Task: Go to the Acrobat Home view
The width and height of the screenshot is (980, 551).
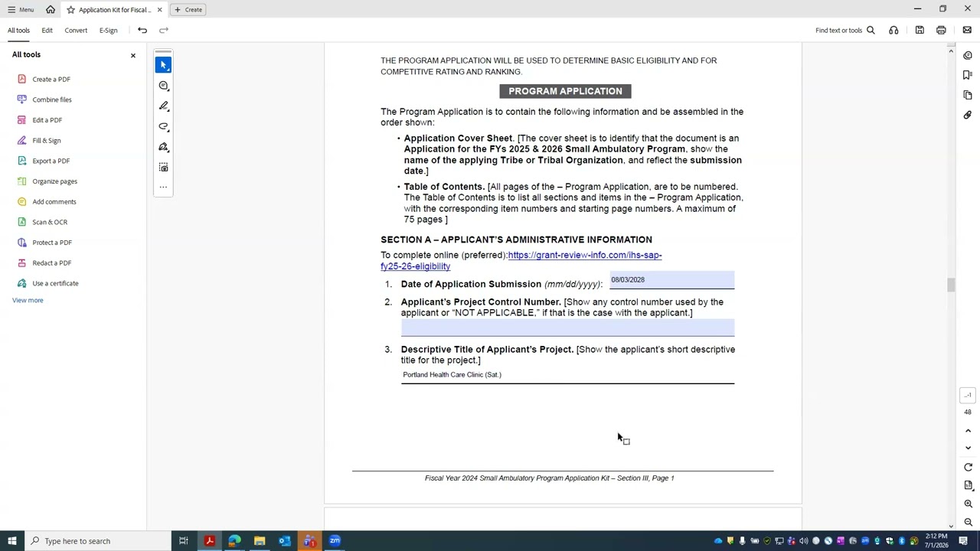Action: pyautogui.click(x=51, y=10)
